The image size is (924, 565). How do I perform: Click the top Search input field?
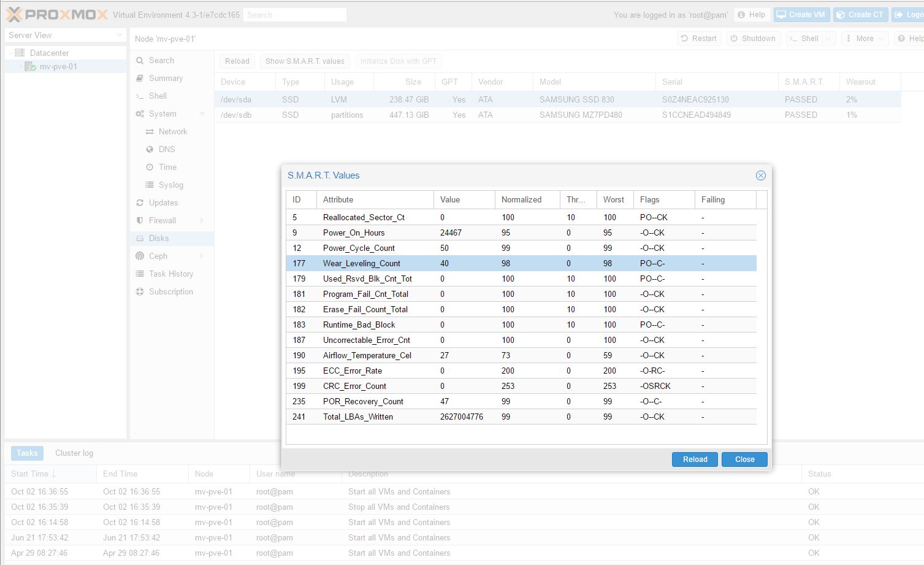295,15
